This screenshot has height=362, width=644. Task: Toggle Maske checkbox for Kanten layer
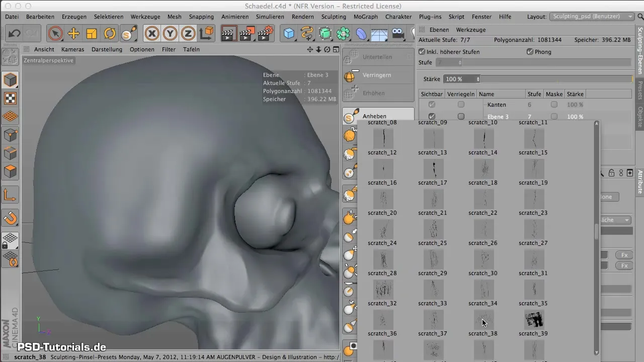(554, 105)
